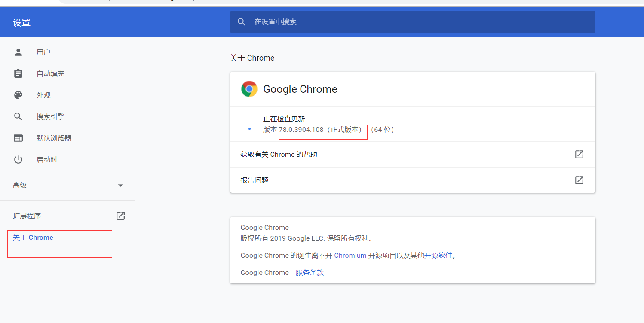Click the version text 78.0.3904.108
This screenshot has height=323, width=644.
[301, 129]
